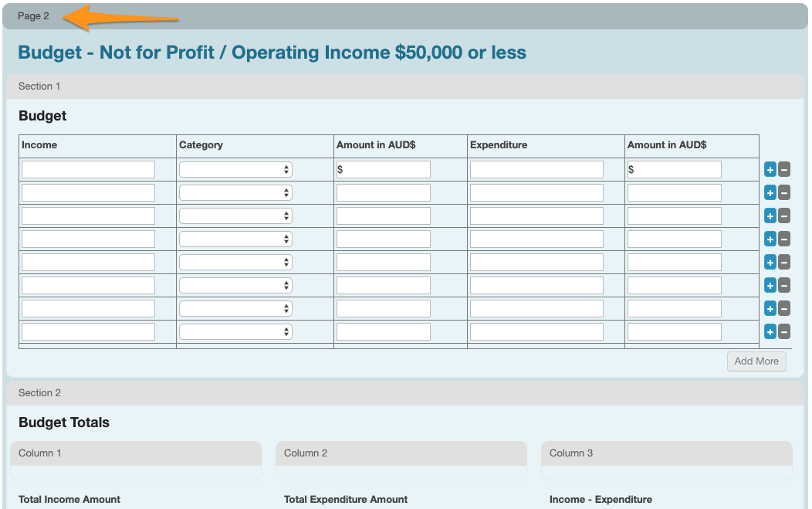Focus the first income Amount in AUD$ field
812x509 pixels.
tap(384, 170)
